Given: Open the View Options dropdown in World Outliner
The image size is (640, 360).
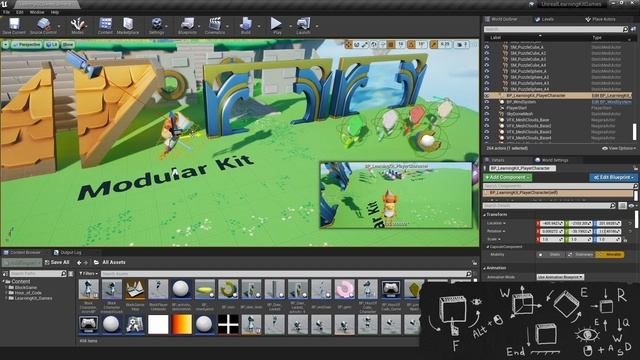Looking at the screenshot, I should click(x=619, y=149).
